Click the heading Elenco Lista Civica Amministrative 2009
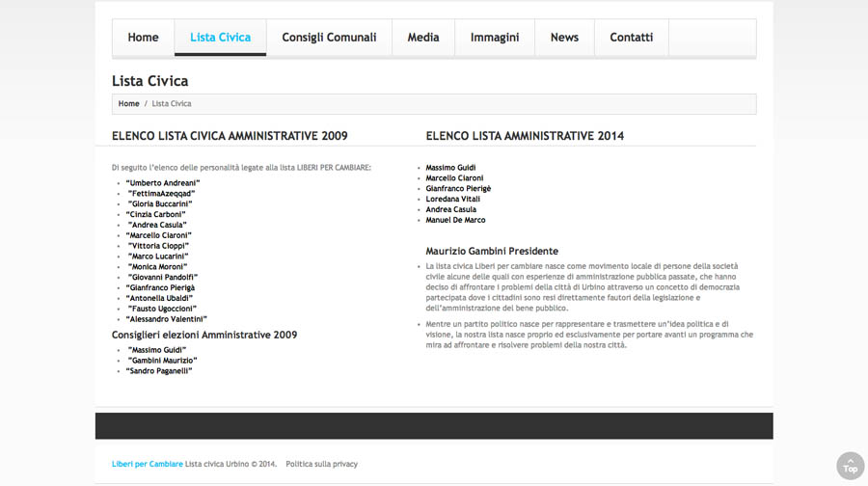868x486 pixels. click(x=230, y=136)
